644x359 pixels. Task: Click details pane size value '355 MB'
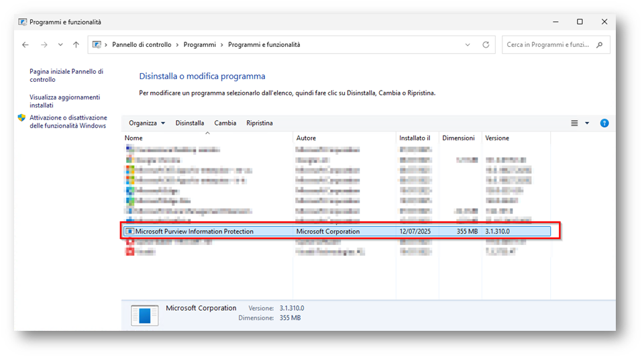pyautogui.click(x=290, y=318)
